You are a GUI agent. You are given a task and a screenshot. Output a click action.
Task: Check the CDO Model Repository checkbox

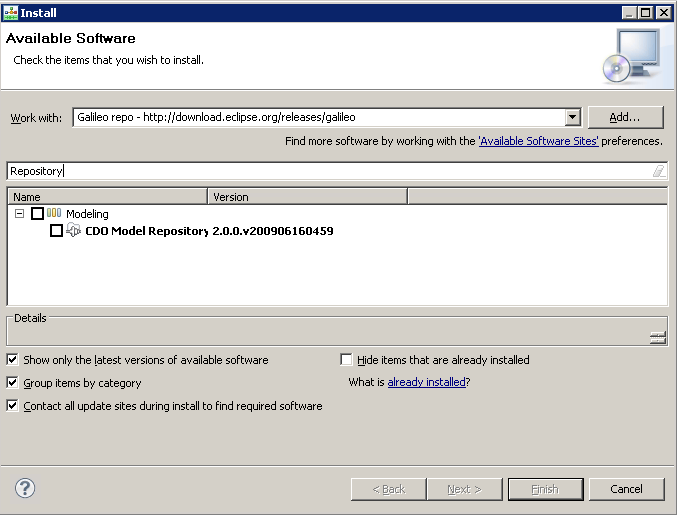[x=56, y=231]
